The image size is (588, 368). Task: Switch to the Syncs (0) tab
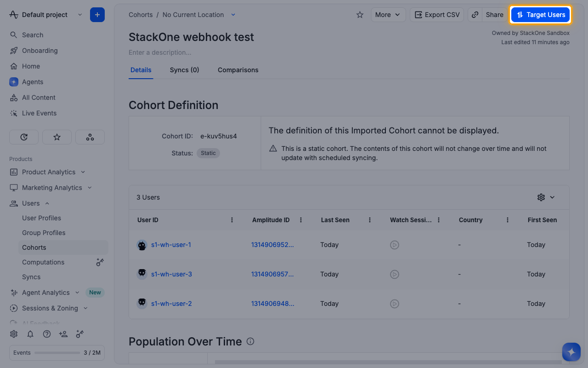(x=184, y=70)
